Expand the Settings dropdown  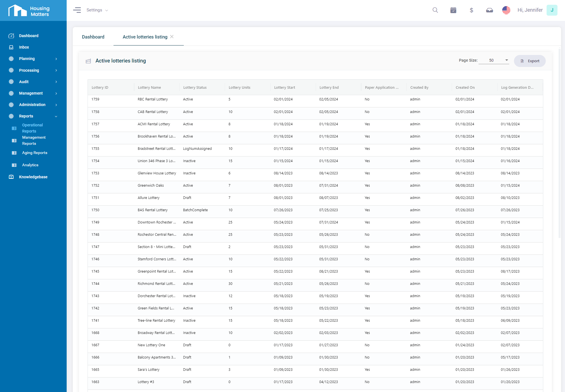point(97,10)
